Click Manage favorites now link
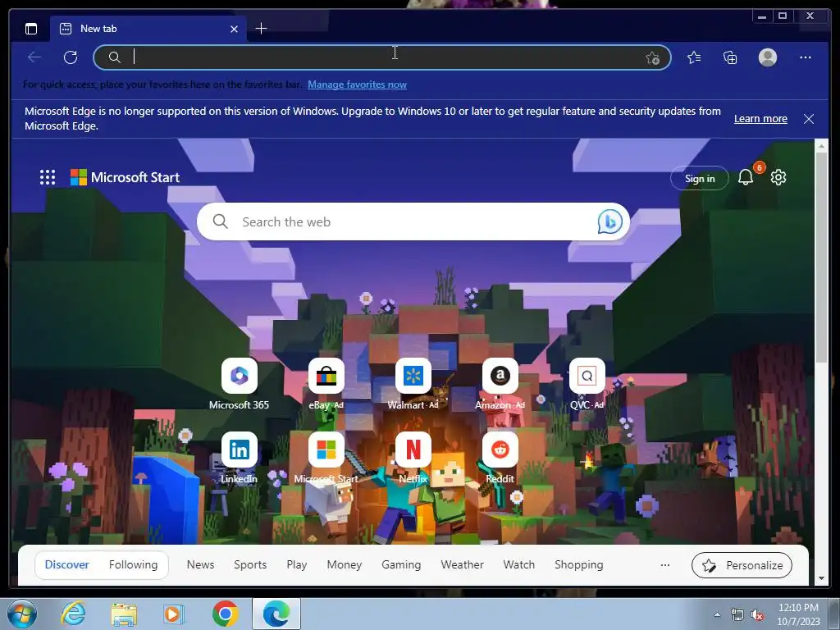 [357, 84]
